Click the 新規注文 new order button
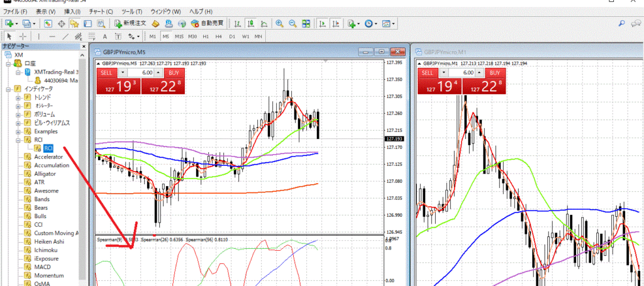644x286 pixels. pos(131,24)
